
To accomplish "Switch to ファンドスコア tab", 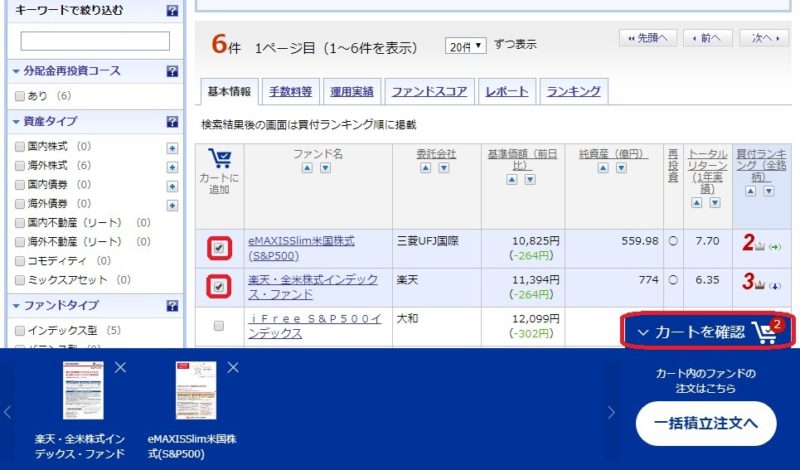I will [430, 91].
